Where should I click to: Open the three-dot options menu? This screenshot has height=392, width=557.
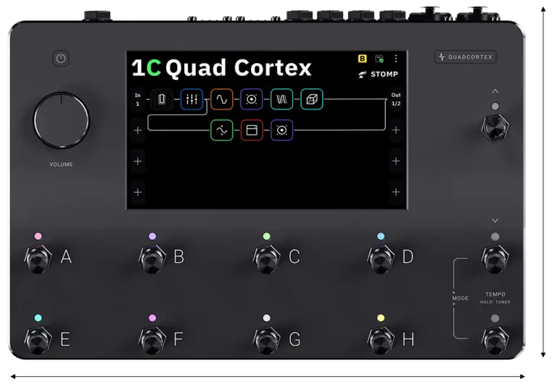(x=396, y=59)
